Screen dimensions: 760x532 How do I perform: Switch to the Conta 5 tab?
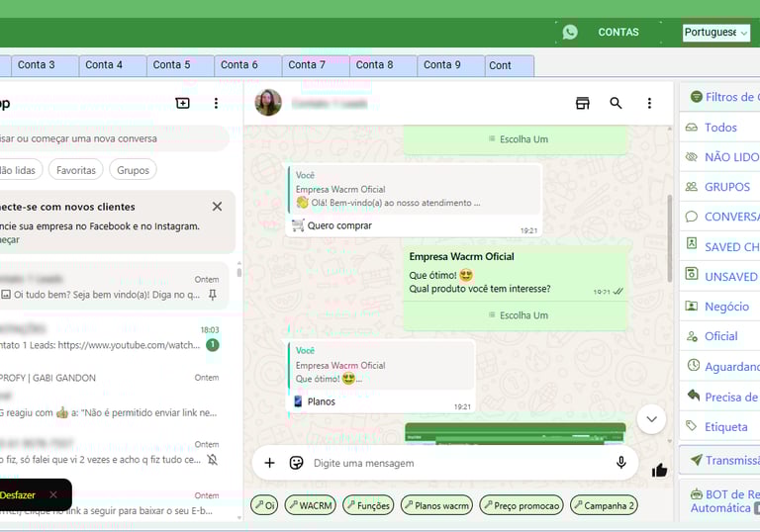click(x=180, y=65)
